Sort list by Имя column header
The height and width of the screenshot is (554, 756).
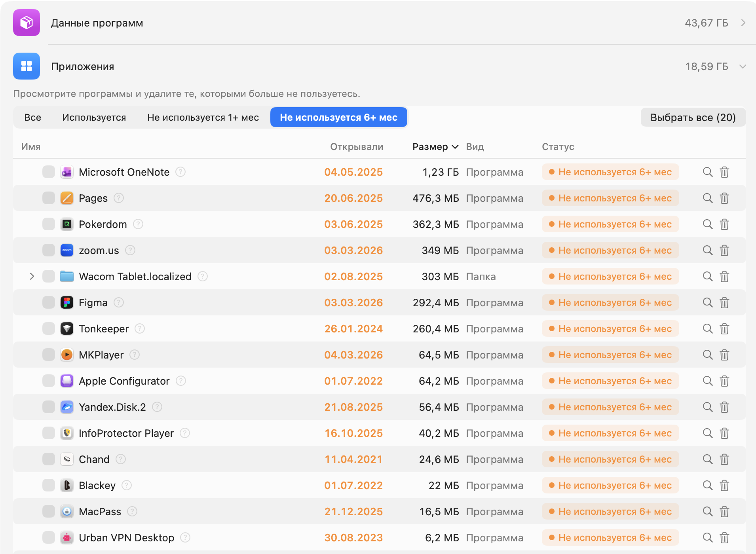[x=31, y=147]
